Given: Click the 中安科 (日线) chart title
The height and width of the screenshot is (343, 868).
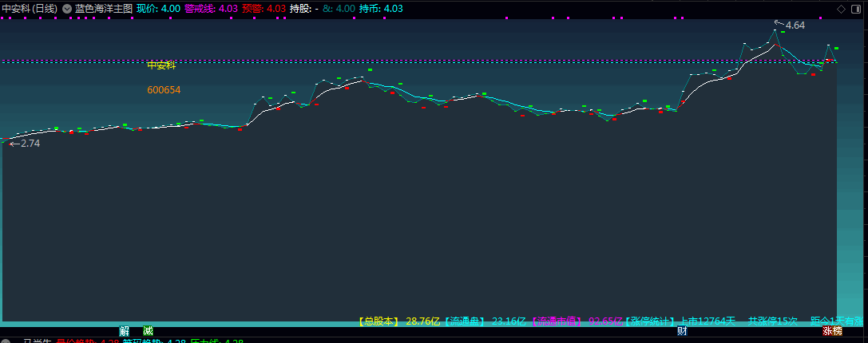Looking at the screenshot, I should 30,9.
